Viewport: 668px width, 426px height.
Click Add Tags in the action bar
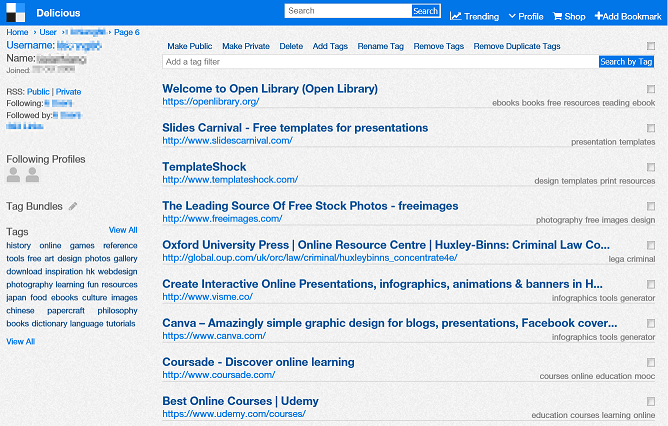click(x=330, y=46)
